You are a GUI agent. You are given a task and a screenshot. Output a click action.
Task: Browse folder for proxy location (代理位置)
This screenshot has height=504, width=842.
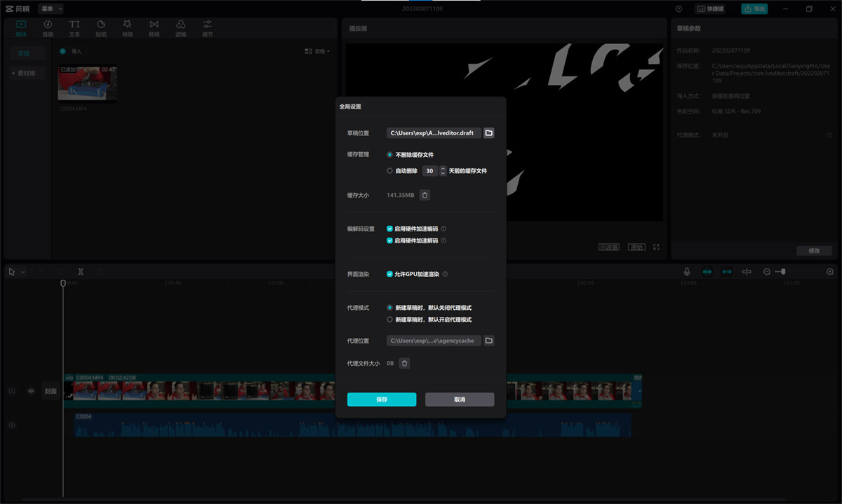click(489, 341)
